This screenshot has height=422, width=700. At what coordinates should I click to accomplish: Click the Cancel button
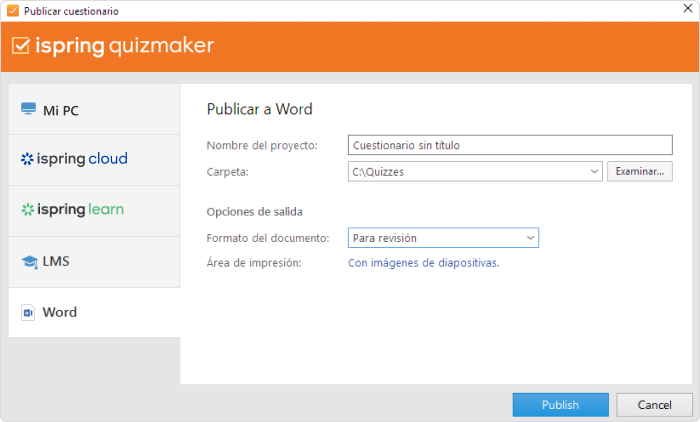click(x=654, y=405)
